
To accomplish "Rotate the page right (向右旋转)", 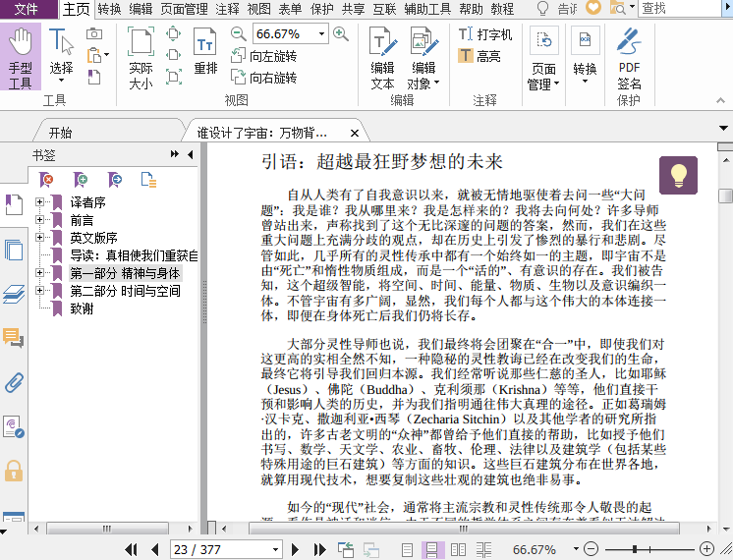I will (x=263, y=78).
